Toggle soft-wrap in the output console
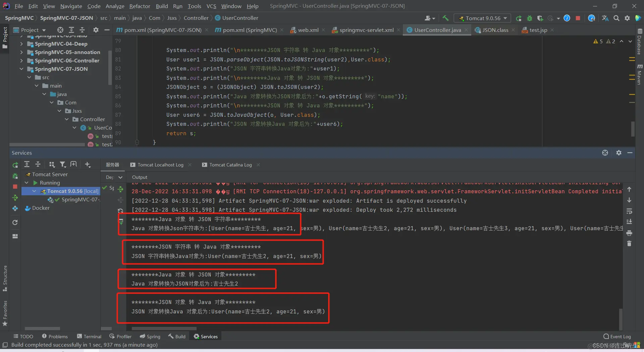 [629, 211]
